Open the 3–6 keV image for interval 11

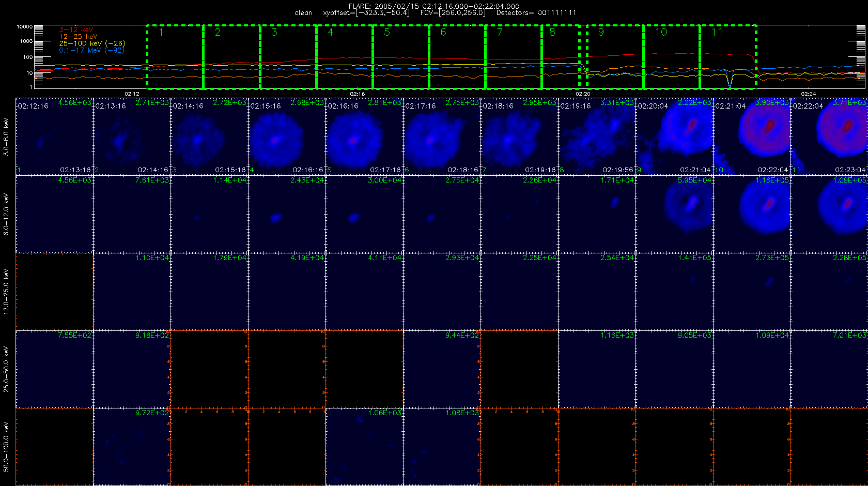[x=829, y=136]
